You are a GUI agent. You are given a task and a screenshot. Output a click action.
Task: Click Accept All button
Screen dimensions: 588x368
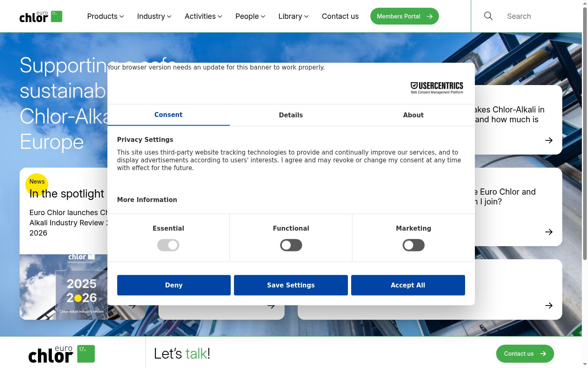408,285
